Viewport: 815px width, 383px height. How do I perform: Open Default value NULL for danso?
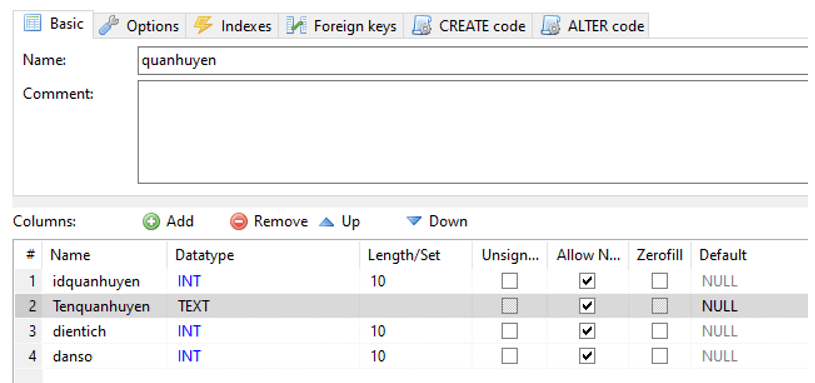[x=719, y=356]
